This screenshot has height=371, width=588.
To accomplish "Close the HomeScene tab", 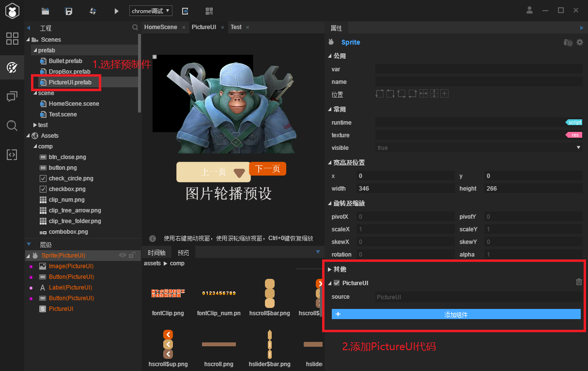I will (x=184, y=28).
